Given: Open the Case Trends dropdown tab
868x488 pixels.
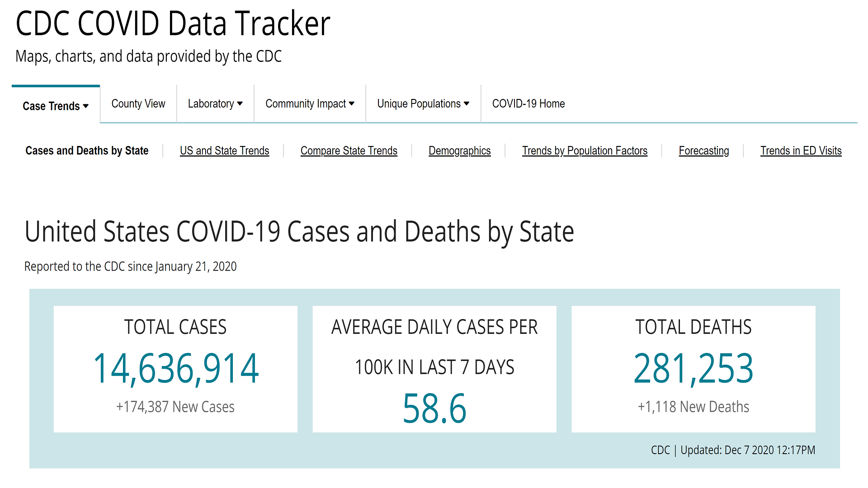Looking at the screenshot, I should [56, 106].
